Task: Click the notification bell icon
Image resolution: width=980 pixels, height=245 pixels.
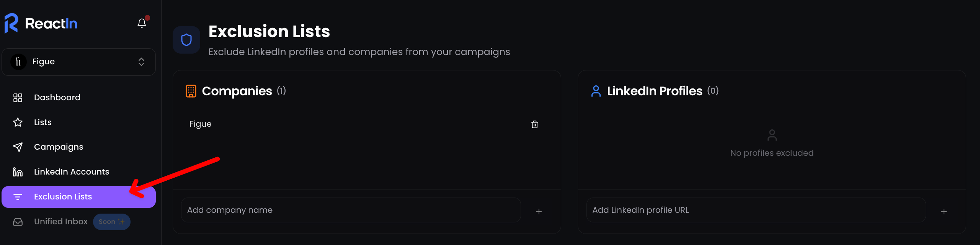Action: [x=142, y=23]
